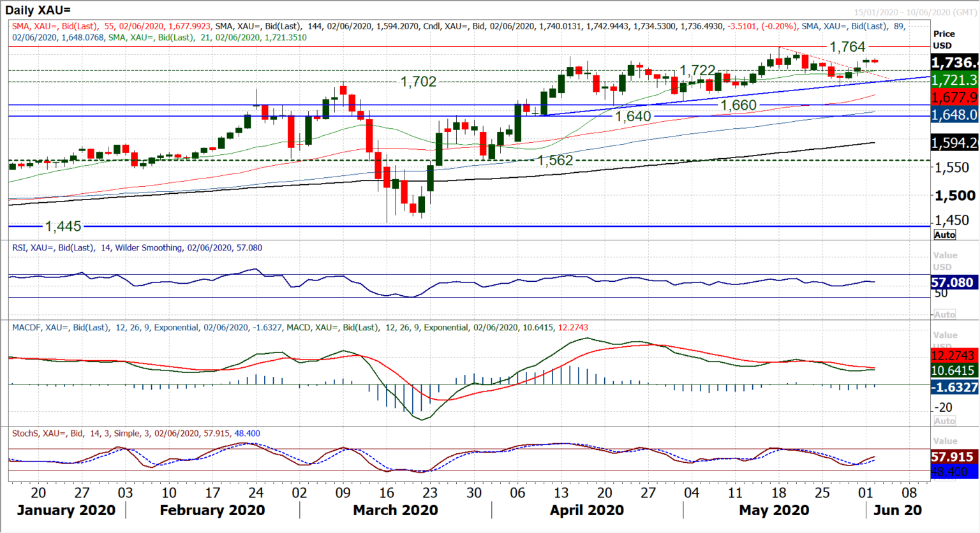Image resolution: width=980 pixels, height=533 pixels.
Task: Click the Daily XAU= chart title
Action: coord(38,10)
